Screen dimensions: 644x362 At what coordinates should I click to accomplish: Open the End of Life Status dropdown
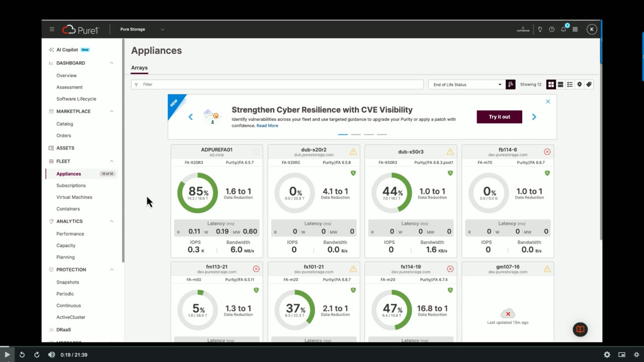coord(466,84)
